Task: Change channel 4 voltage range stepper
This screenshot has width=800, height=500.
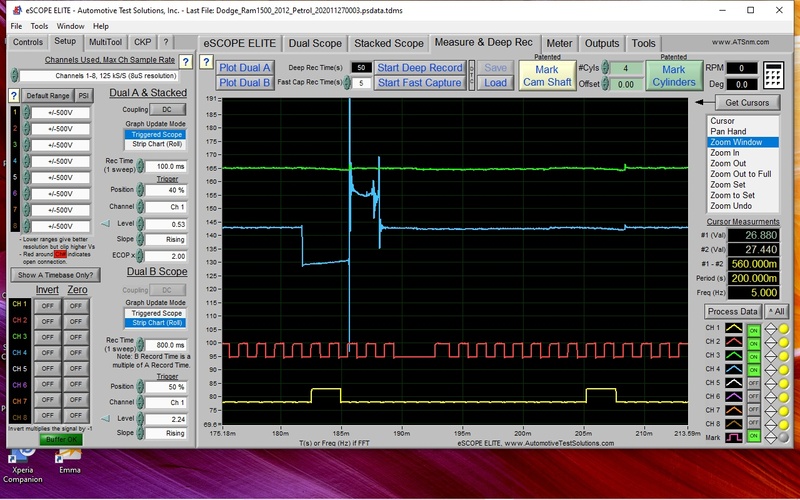Action: coord(27,161)
